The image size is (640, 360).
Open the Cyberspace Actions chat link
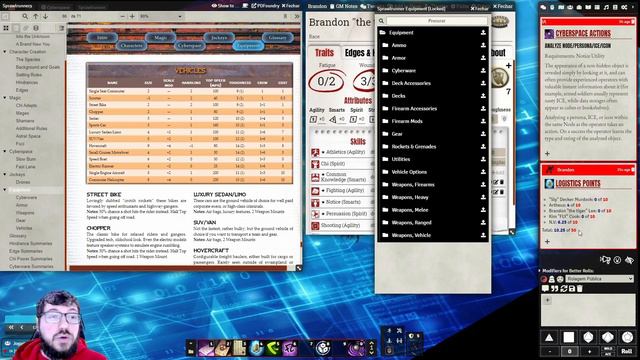click(x=583, y=33)
